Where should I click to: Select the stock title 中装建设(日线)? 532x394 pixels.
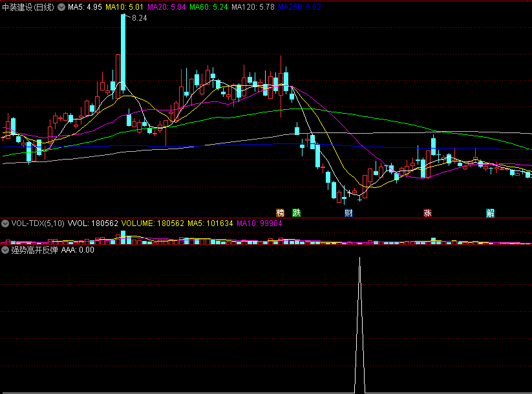click(x=28, y=7)
